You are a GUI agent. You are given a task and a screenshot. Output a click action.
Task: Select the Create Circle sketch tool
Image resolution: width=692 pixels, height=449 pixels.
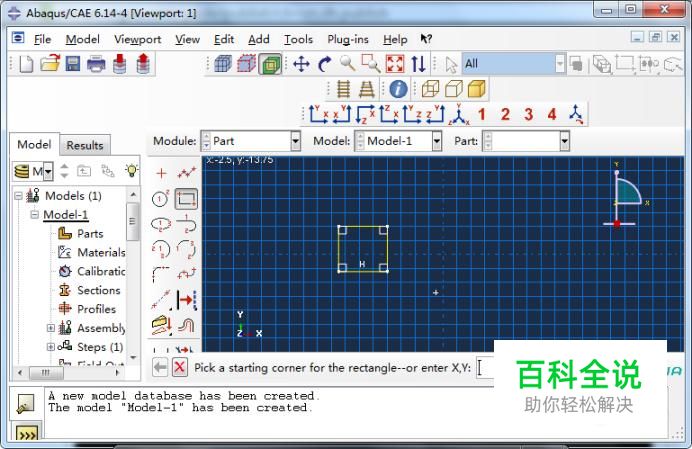160,199
